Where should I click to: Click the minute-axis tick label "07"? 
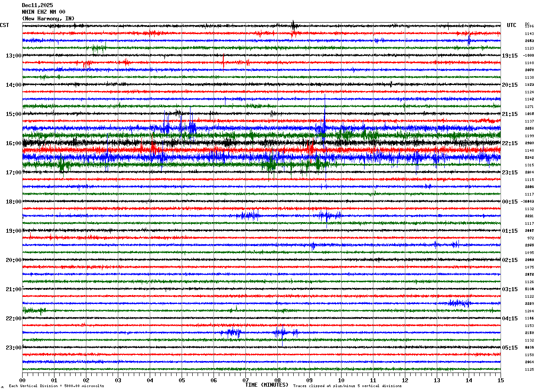pyautogui.click(x=245, y=380)
